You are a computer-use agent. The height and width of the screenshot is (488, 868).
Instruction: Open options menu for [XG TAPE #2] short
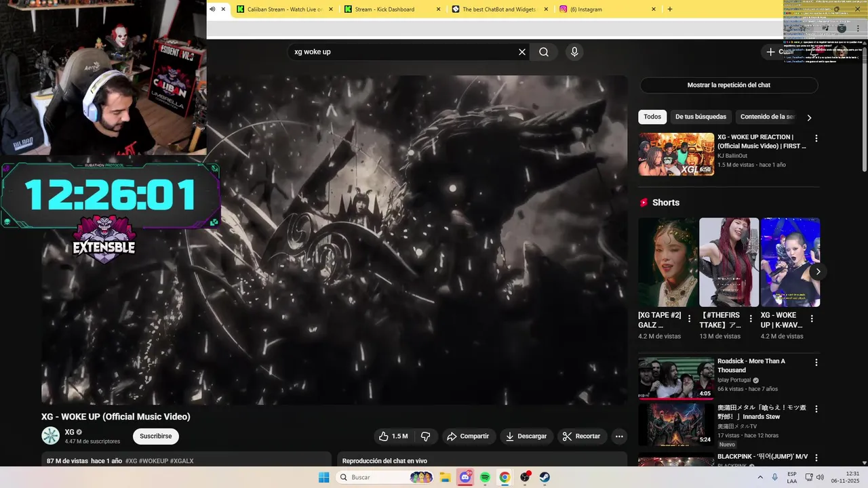coord(690,319)
